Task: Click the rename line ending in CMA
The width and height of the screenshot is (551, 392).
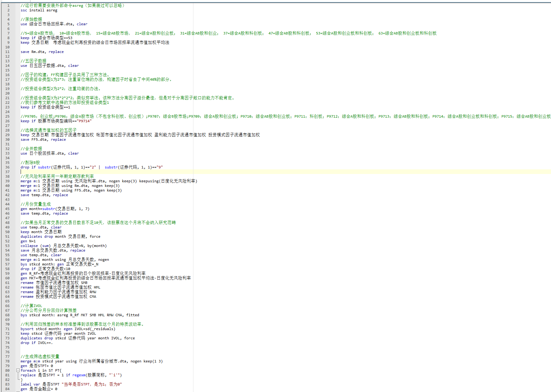Action: point(58,297)
